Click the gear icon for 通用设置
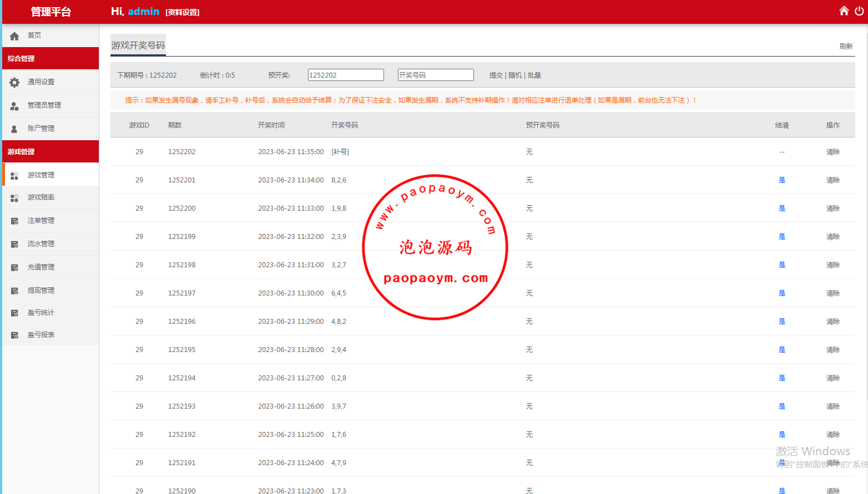 coord(14,82)
